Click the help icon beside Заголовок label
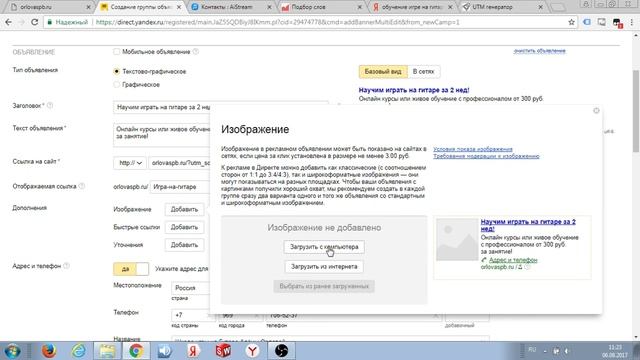The height and width of the screenshot is (360, 640). 50,105
